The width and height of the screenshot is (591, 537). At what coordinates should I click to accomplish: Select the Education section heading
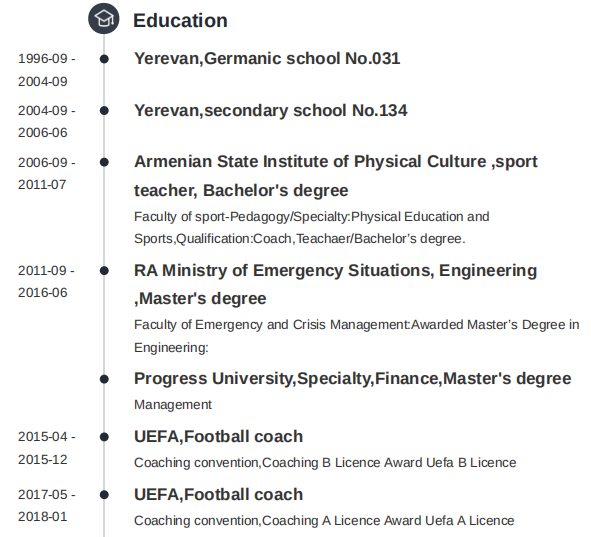pos(180,20)
